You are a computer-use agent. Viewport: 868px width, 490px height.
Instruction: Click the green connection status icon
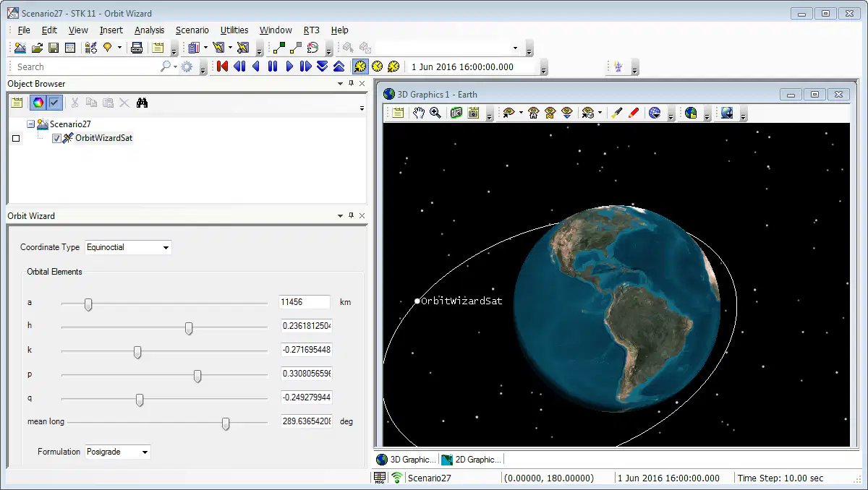pyautogui.click(x=396, y=478)
